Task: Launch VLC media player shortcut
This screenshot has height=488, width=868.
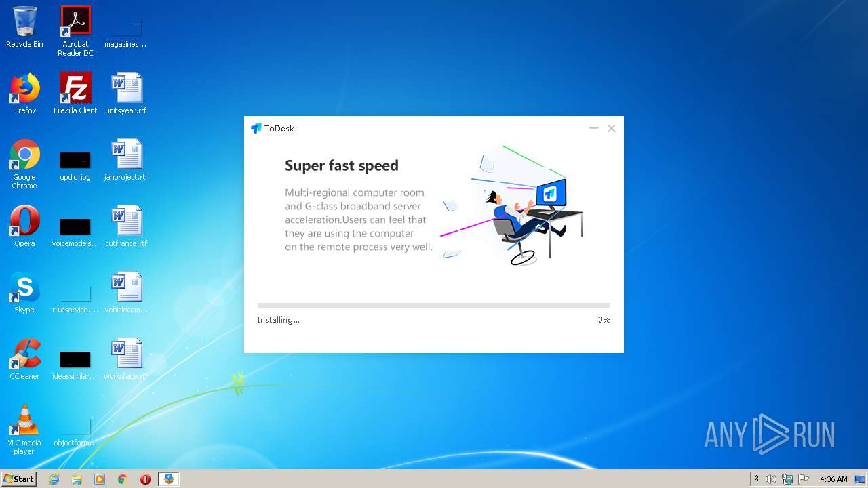Action: (24, 430)
